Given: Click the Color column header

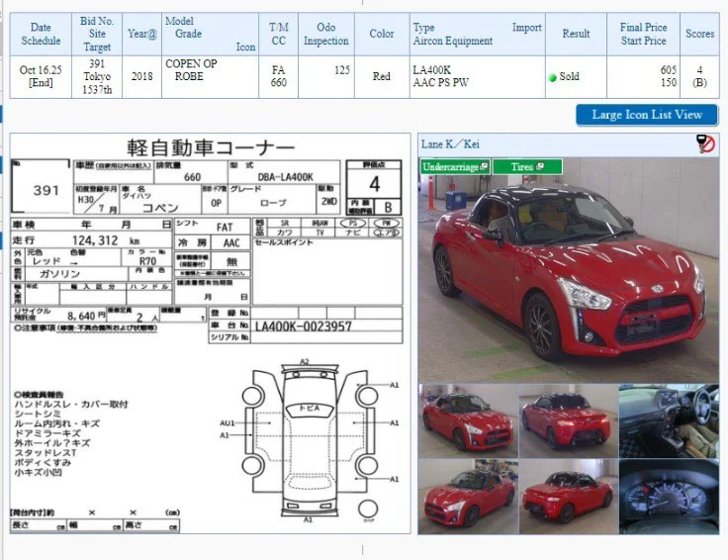Looking at the screenshot, I should [x=382, y=34].
